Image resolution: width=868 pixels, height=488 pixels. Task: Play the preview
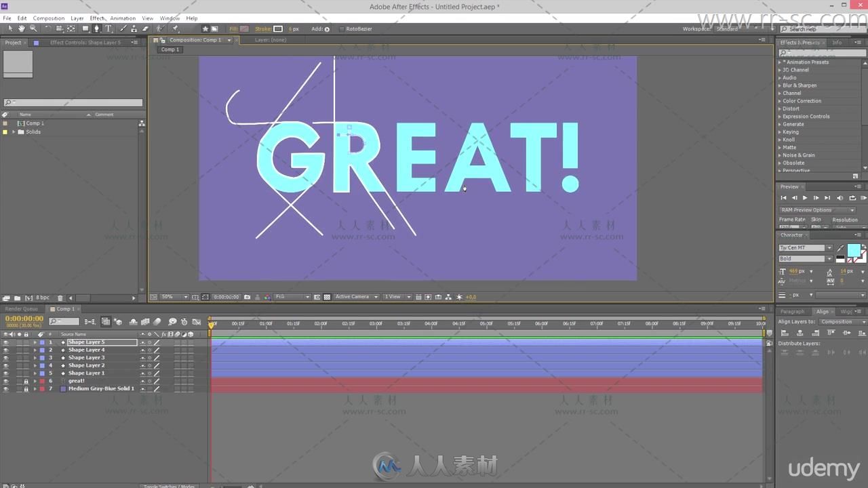coord(805,198)
